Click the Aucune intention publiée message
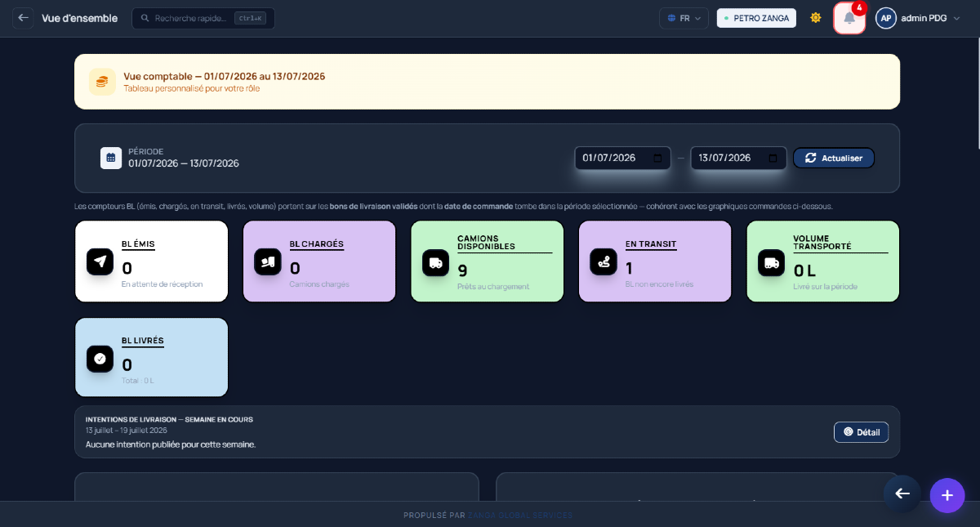The height and width of the screenshot is (527, 980). 171,444
